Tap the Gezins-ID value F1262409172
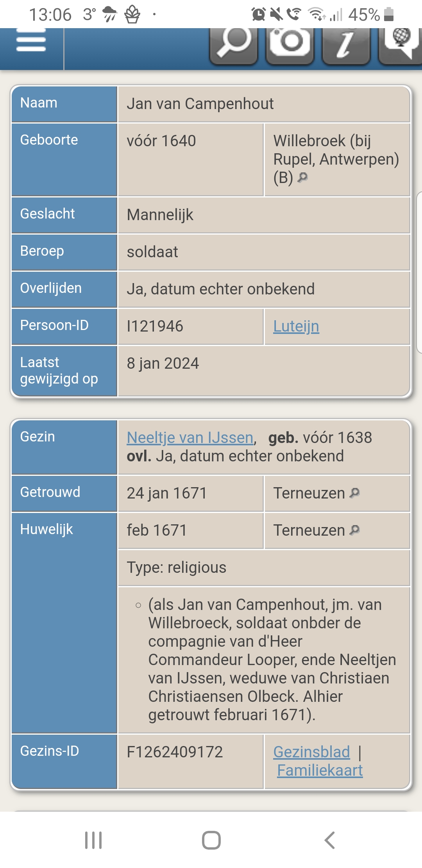The height and width of the screenshot is (868, 422). pos(175,752)
